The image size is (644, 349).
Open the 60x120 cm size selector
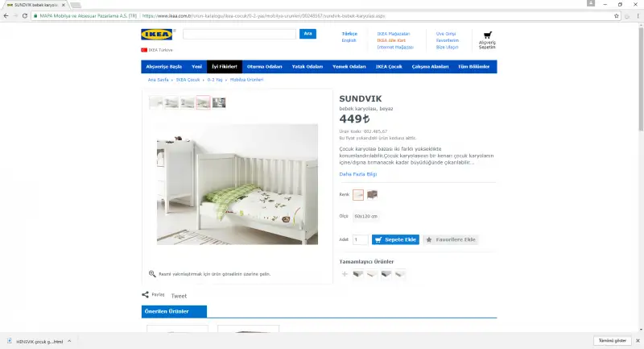[366, 216]
